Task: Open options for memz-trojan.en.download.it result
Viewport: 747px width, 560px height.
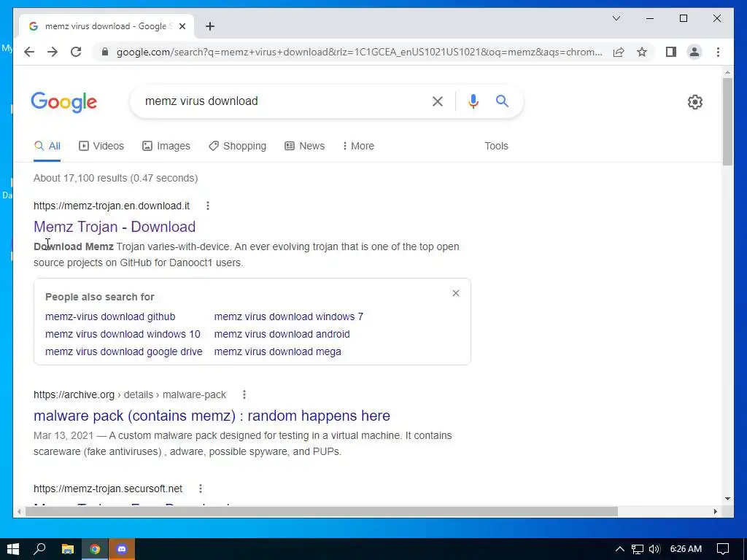Action: pos(208,206)
